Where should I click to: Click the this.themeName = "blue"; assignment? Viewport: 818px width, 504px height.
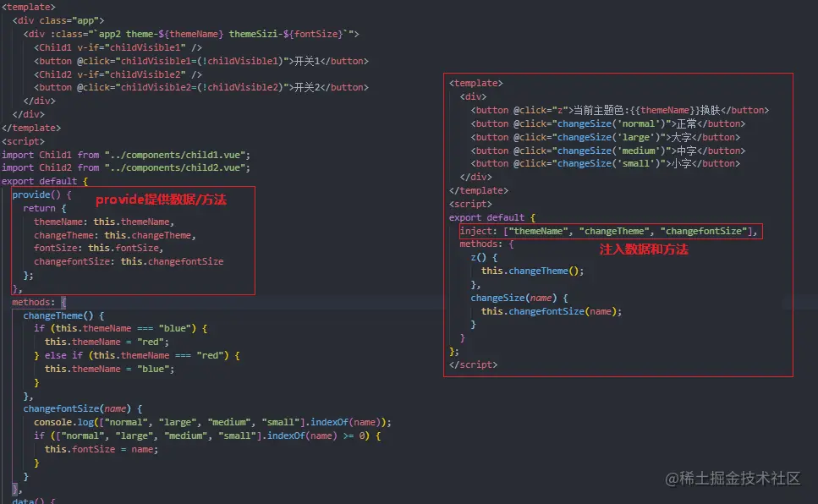click(110, 369)
